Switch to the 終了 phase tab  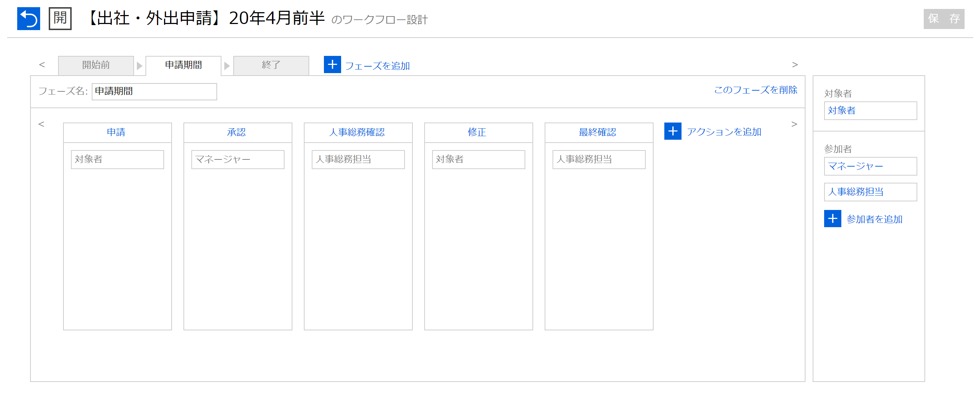[x=271, y=66]
